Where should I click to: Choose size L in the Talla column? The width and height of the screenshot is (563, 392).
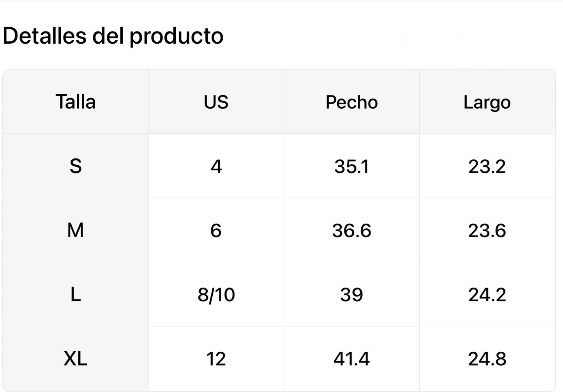click(x=76, y=295)
